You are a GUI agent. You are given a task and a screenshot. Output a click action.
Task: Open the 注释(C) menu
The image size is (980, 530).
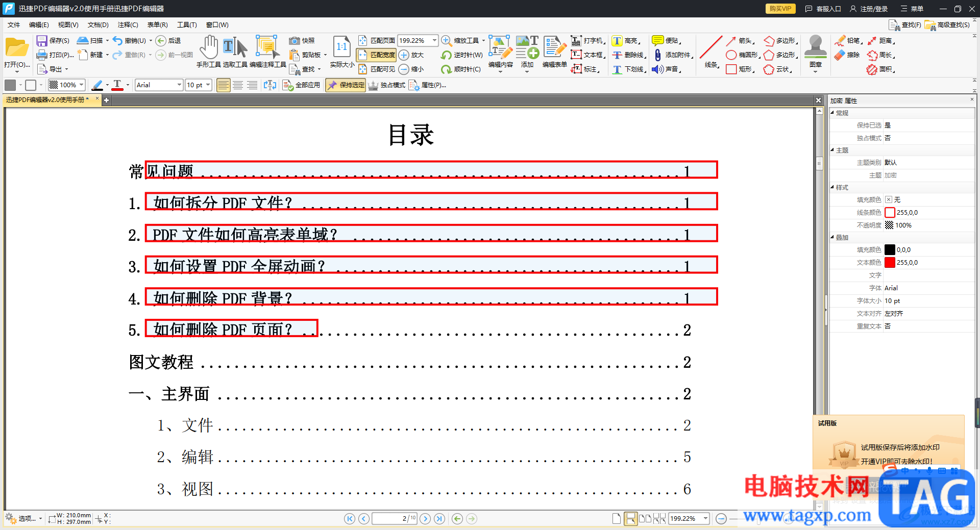coord(128,25)
